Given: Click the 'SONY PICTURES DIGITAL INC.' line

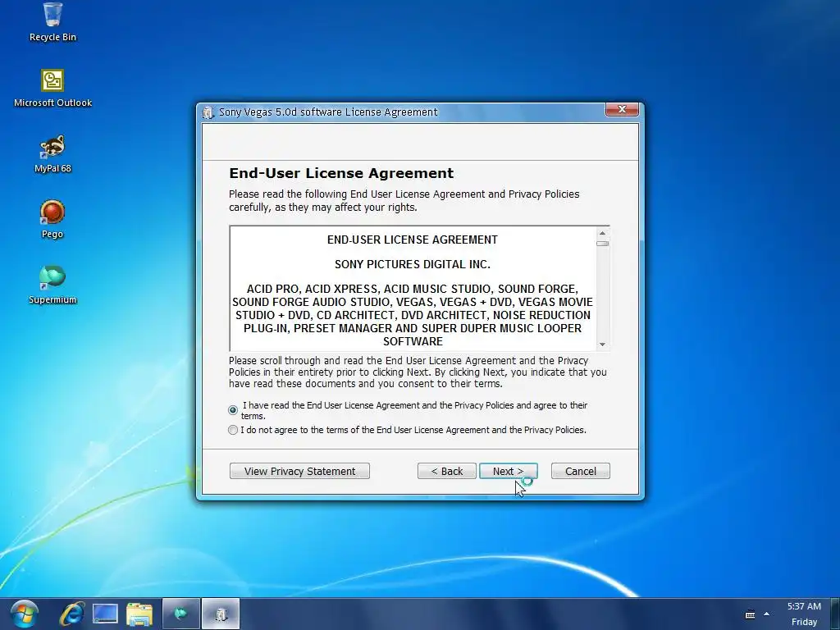Looking at the screenshot, I should tap(413, 264).
